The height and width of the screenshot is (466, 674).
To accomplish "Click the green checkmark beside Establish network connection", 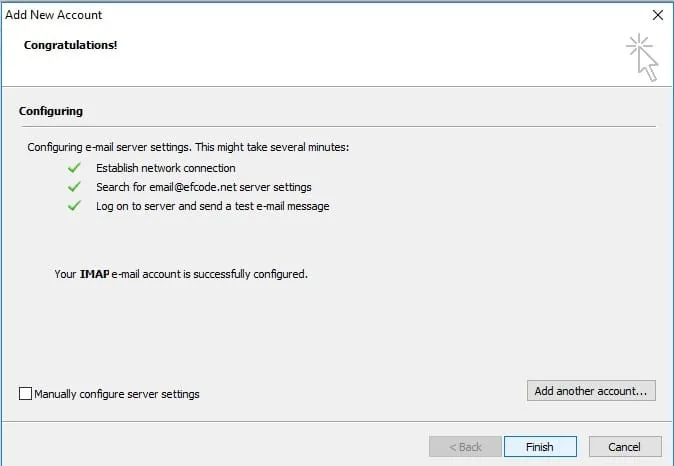I will 73,168.
